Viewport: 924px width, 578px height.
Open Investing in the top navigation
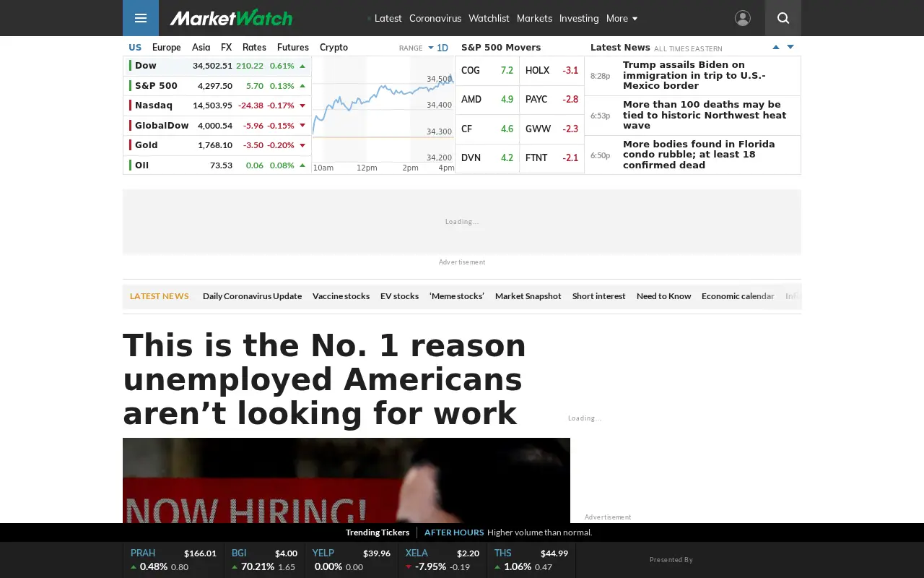click(x=579, y=18)
